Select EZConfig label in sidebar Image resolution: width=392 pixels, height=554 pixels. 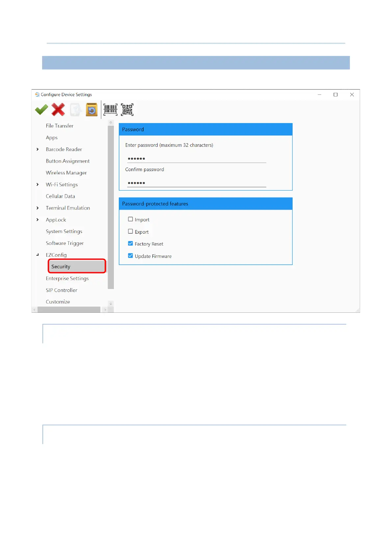(x=56, y=255)
